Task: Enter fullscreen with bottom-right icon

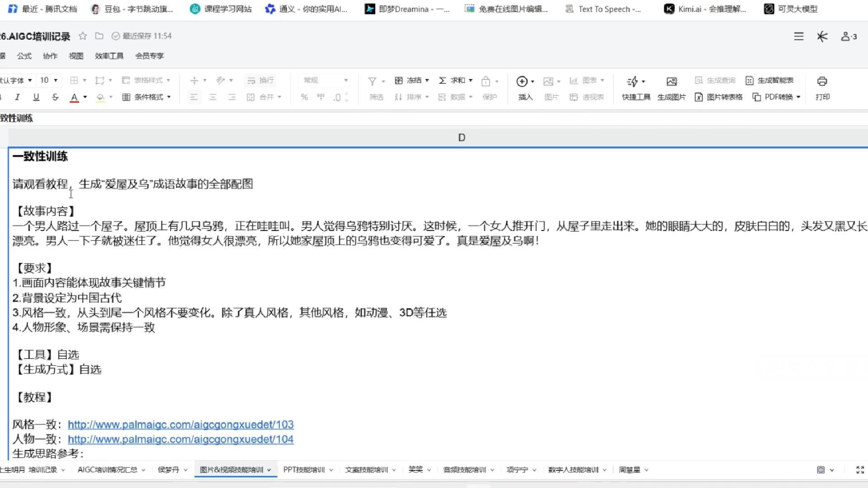Action: click(860, 470)
